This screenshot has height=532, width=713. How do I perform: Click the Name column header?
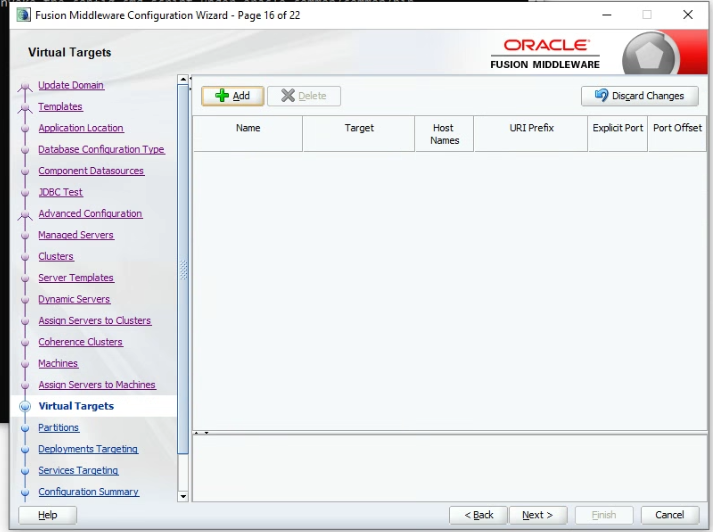coord(248,134)
